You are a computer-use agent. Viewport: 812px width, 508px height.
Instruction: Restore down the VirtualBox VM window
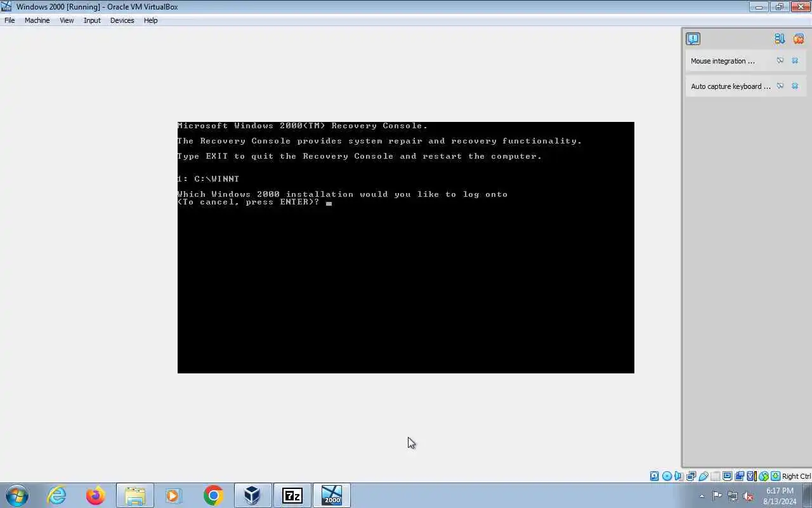tap(779, 7)
